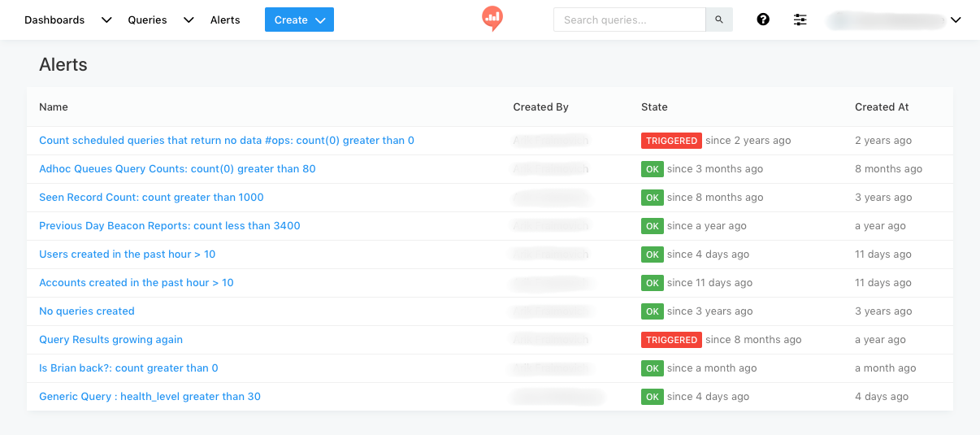Click the TRIGGERED badge on first alert
The width and height of the screenshot is (980, 435).
point(671,141)
